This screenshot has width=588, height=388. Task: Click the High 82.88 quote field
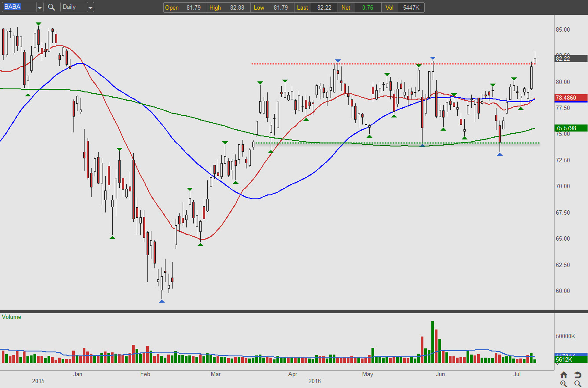coord(229,7)
